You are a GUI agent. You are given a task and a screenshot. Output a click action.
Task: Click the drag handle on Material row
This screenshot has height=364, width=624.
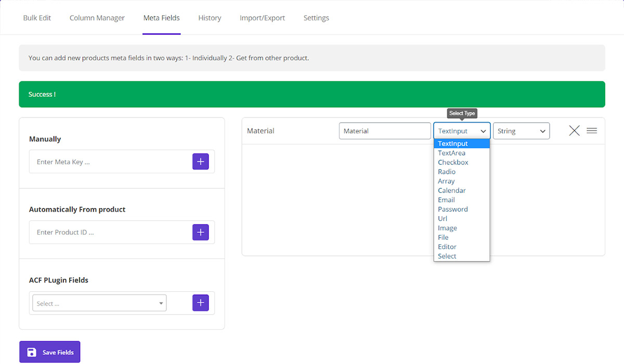click(592, 131)
